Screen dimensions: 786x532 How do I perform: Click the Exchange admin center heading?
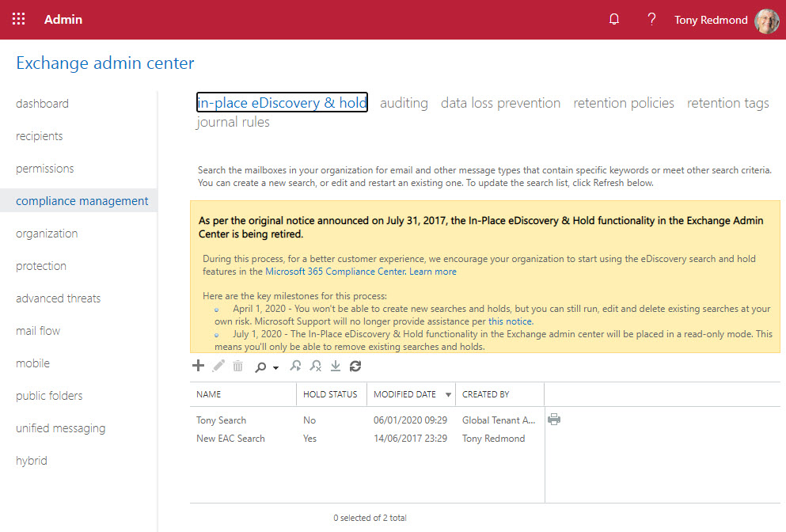(x=104, y=63)
